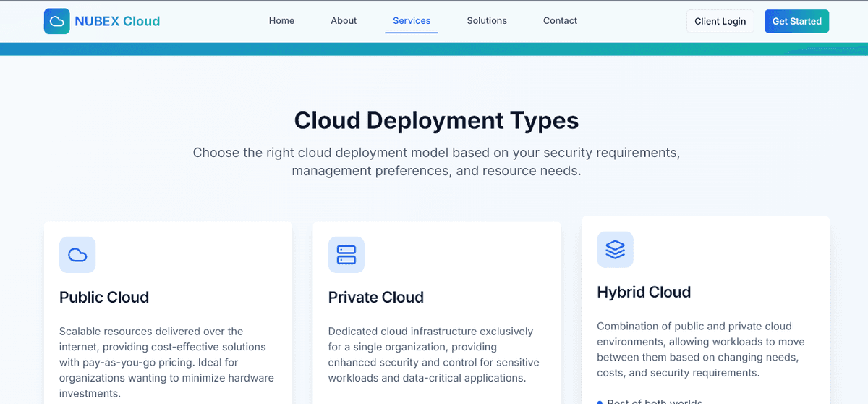Click the Client Login button

[720, 21]
